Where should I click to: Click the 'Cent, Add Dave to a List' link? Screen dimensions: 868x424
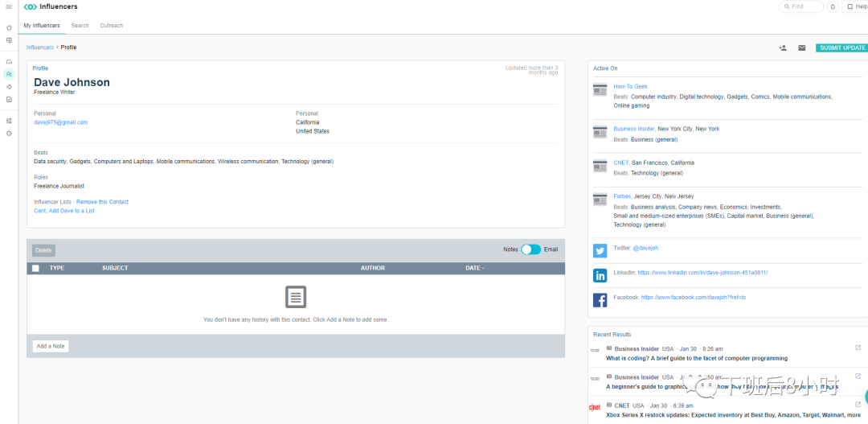[x=64, y=211]
